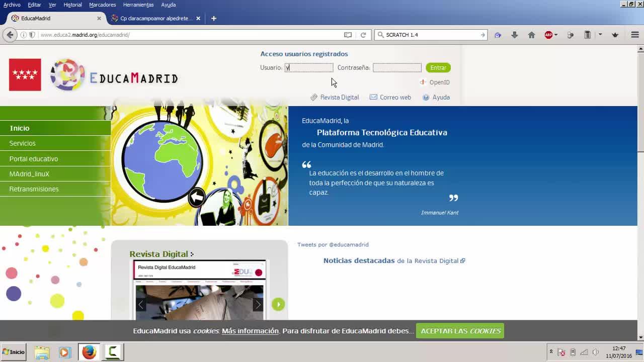
Task: Switch to Firefox in the taskbar
Action: (x=89, y=352)
